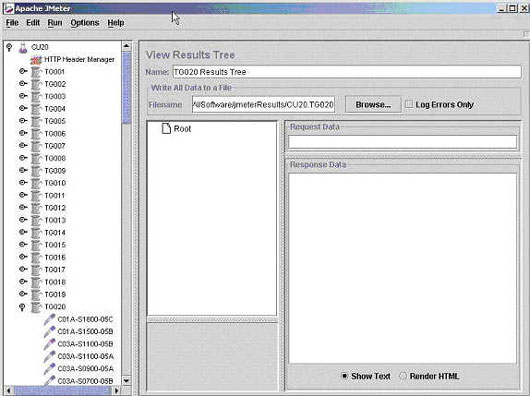The image size is (530, 396).
Task: Expand the TG014 tree node
Action: click(23, 232)
